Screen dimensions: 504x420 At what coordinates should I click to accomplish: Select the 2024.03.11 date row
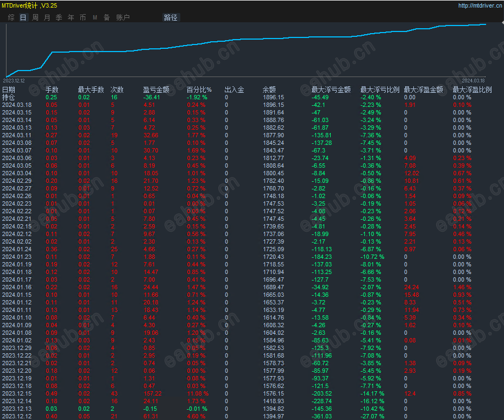pos(17,135)
